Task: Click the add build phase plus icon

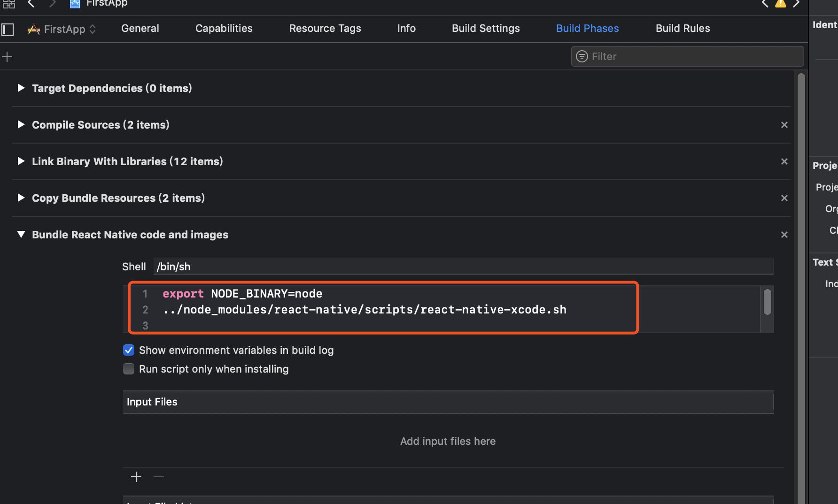Action: tap(7, 57)
